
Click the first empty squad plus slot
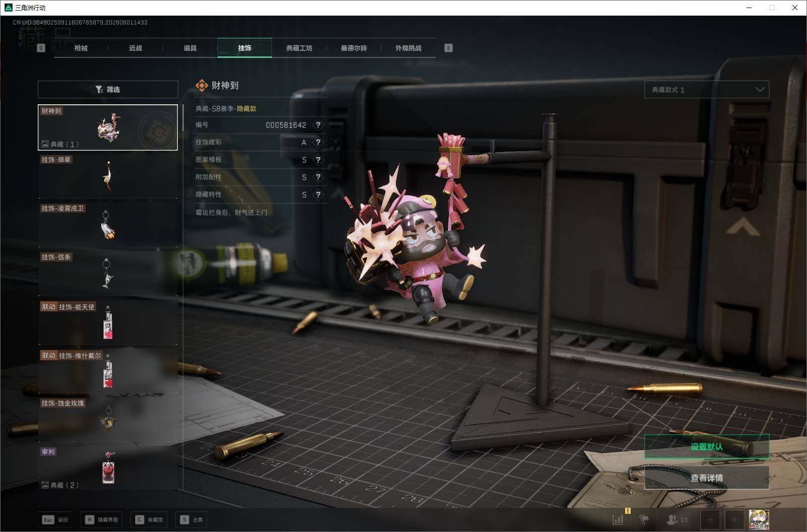[x=710, y=519]
